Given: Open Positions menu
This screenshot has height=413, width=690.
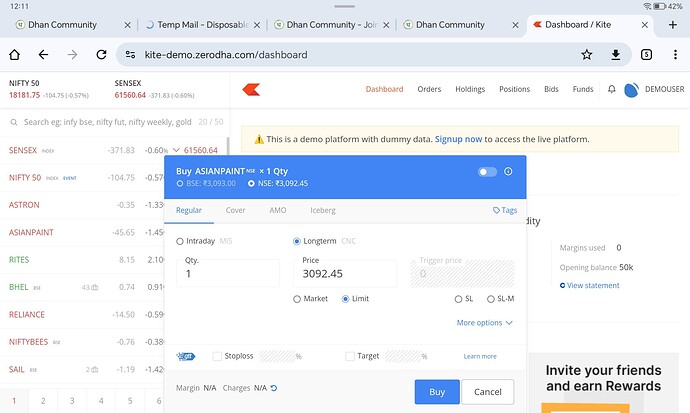Looking at the screenshot, I should pyautogui.click(x=514, y=89).
